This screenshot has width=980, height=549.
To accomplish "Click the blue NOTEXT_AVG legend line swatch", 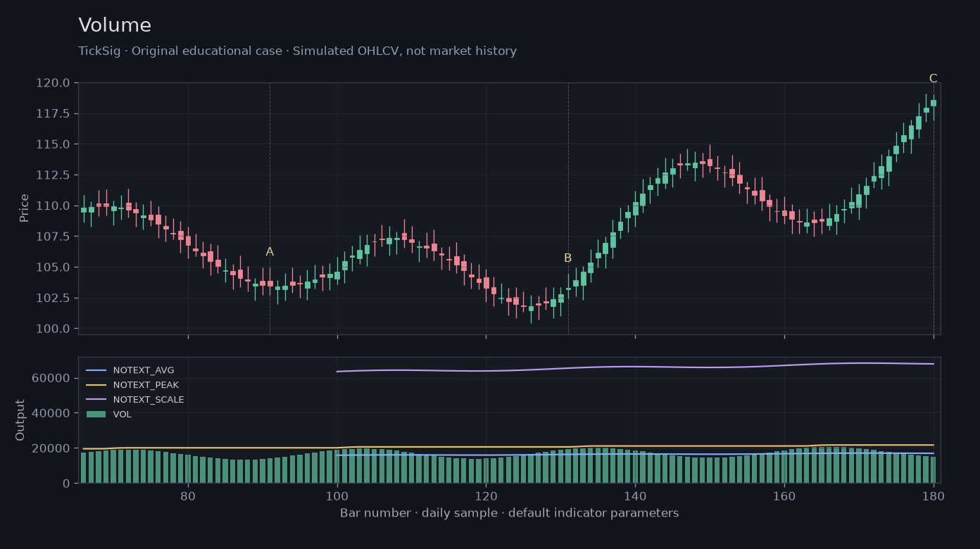I will [x=96, y=370].
